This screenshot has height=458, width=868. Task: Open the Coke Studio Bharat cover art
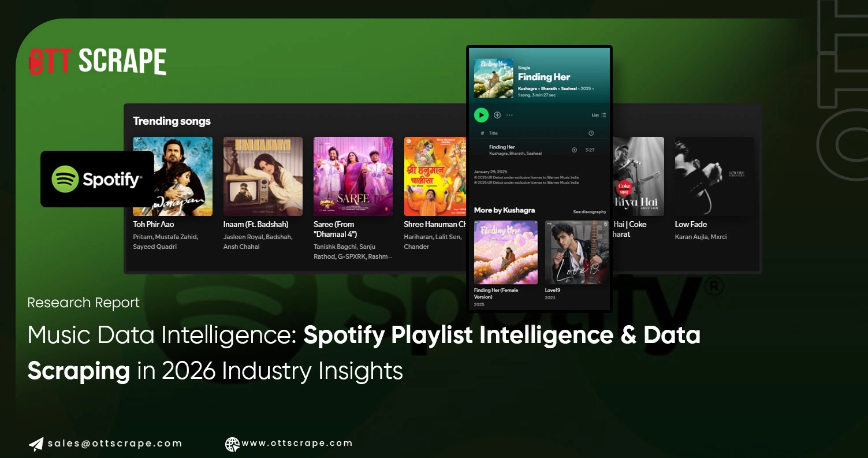[x=638, y=176]
